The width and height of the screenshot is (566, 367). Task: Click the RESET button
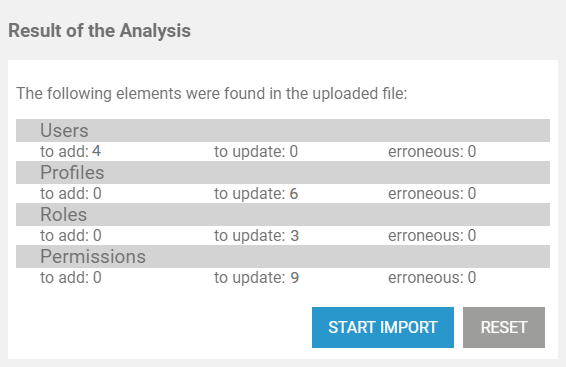[504, 327]
